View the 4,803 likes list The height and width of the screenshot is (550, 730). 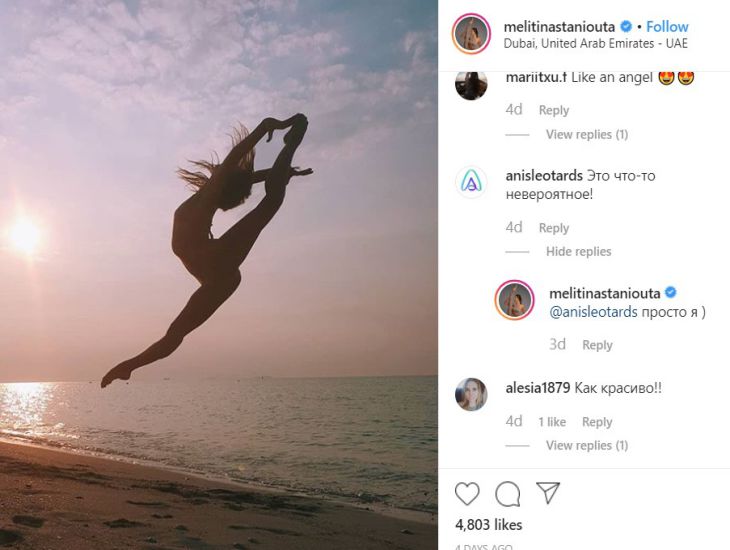click(x=488, y=524)
